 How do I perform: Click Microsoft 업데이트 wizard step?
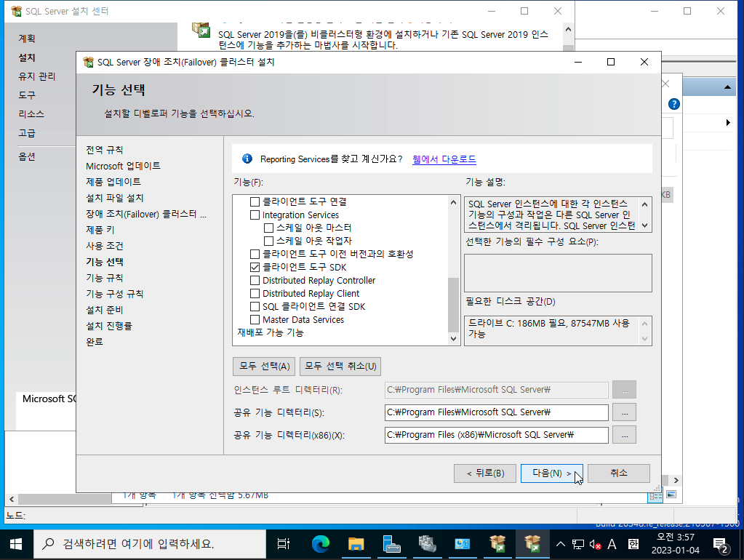(x=123, y=166)
